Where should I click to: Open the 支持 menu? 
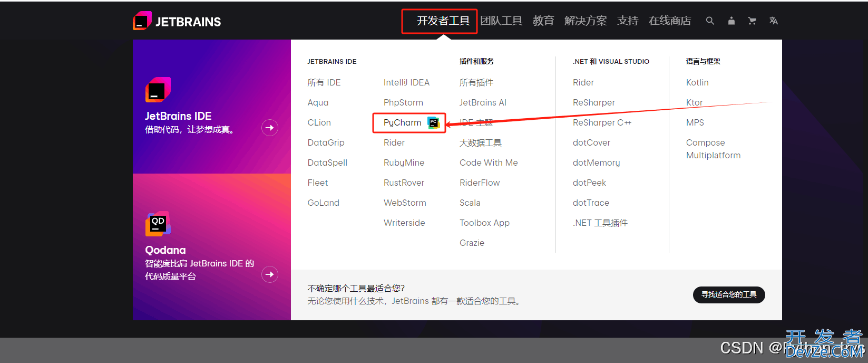coord(628,21)
